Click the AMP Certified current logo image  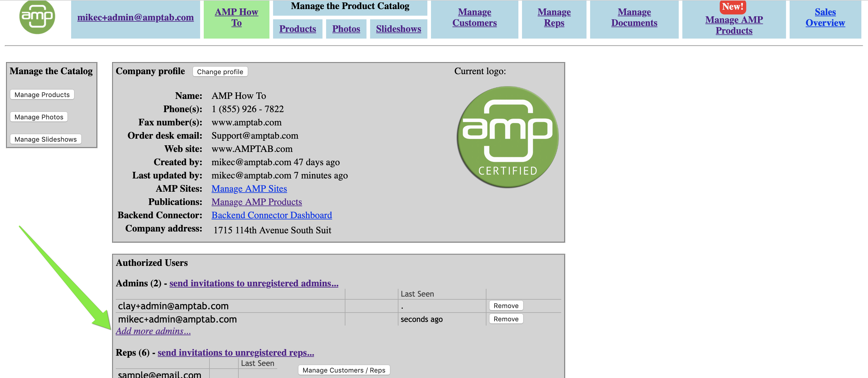tap(508, 137)
